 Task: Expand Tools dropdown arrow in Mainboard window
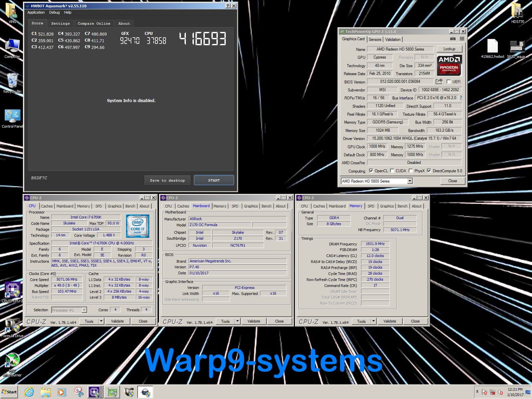pos(238,321)
